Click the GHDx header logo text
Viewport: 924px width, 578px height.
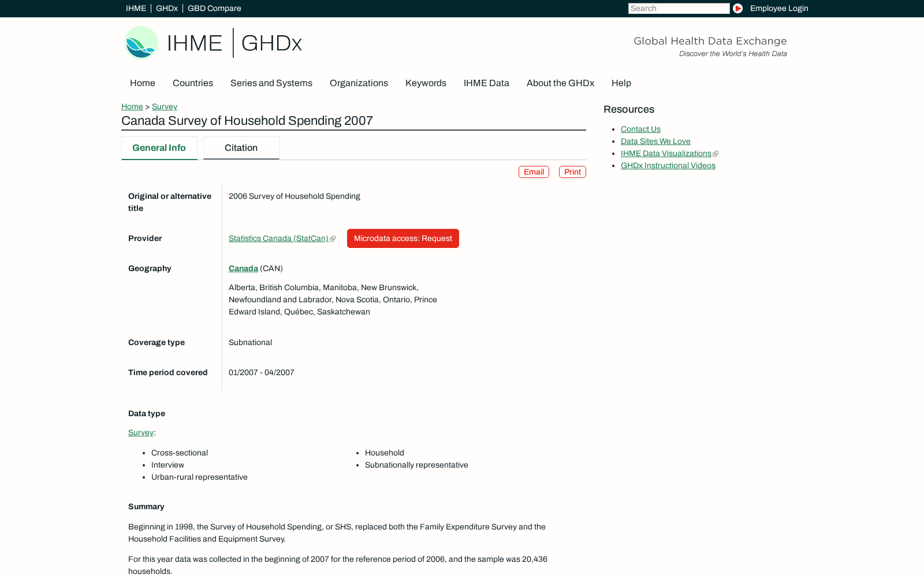(x=271, y=43)
